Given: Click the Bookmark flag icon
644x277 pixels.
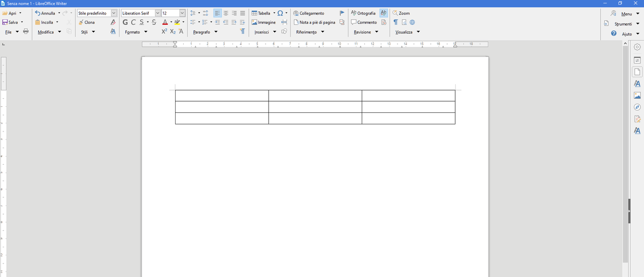Looking at the screenshot, I should point(342,13).
